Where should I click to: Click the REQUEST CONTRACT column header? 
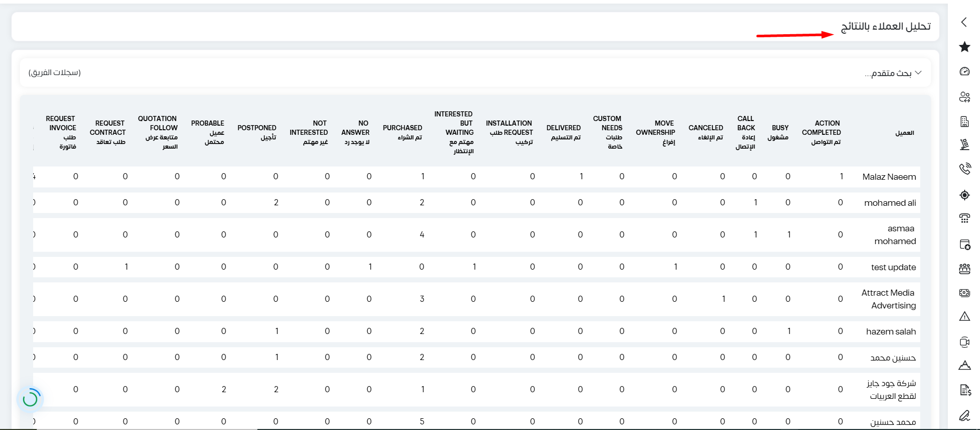[107, 132]
